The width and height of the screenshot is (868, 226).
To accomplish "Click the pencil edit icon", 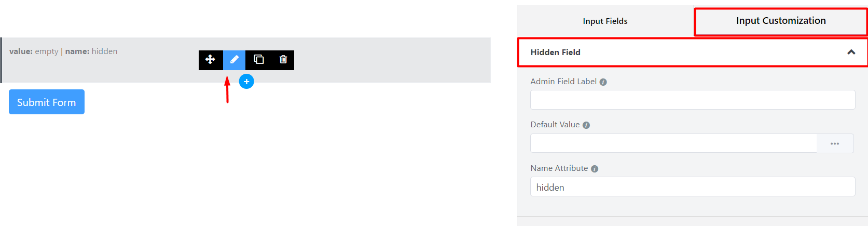I will point(234,60).
